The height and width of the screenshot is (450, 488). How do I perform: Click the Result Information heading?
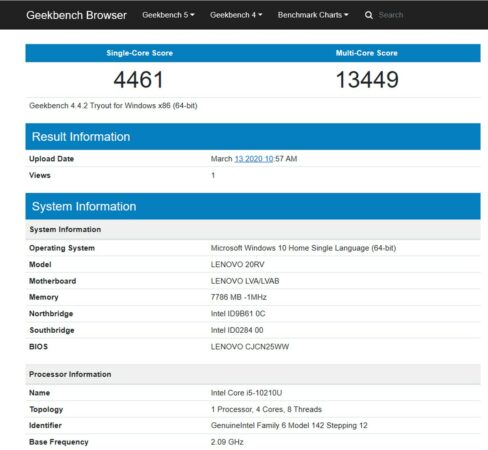(x=81, y=137)
